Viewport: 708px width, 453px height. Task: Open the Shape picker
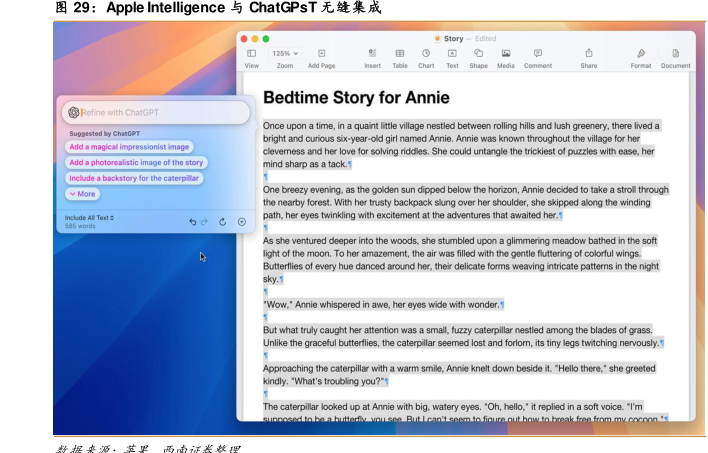pyautogui.click(x=478, y=53)
